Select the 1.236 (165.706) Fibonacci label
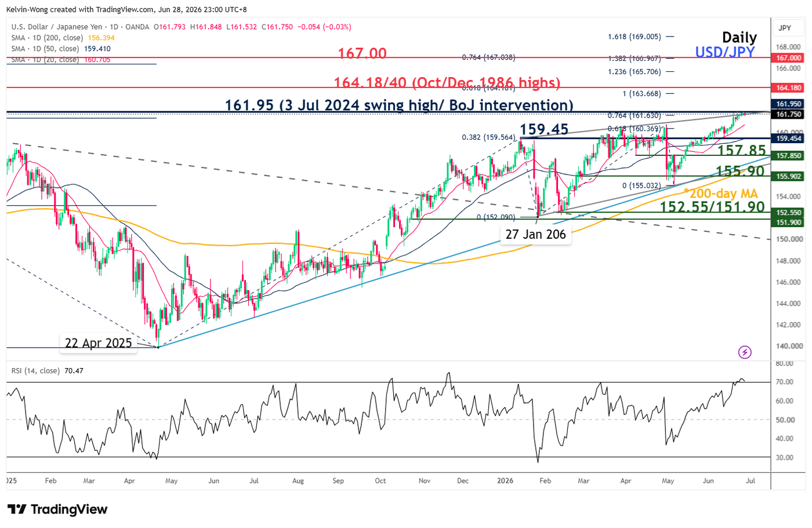 pos(635,72)
